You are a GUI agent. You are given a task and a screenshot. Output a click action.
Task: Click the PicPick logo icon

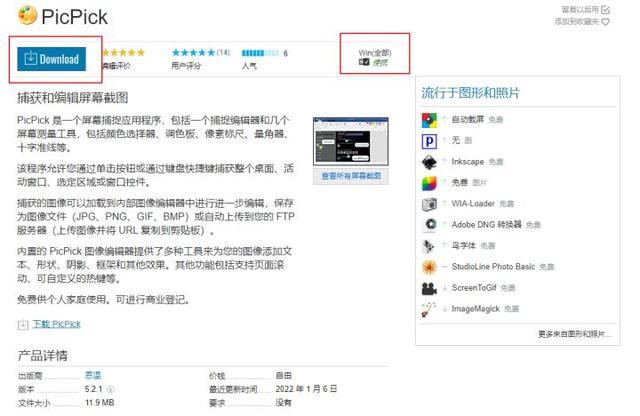(27, 16)
